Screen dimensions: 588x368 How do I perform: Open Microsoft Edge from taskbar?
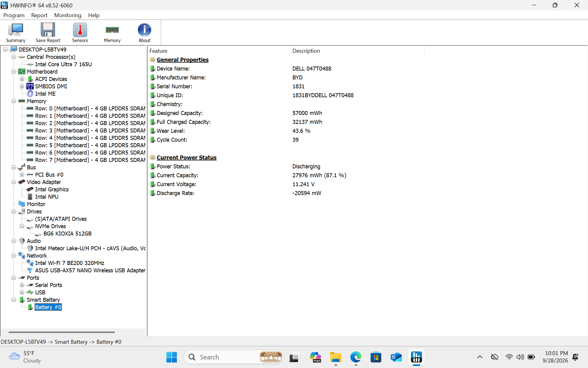point(356,357)
